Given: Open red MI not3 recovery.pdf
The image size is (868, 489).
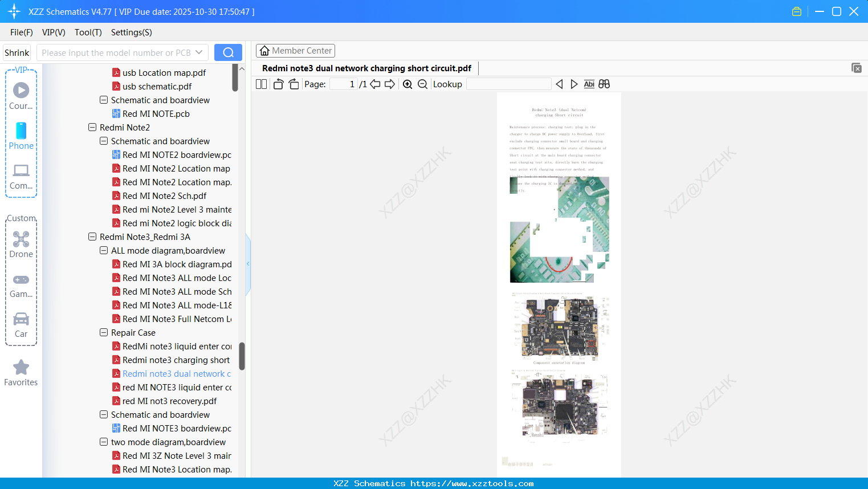Looking at the screenshot, I should point(169,401).
